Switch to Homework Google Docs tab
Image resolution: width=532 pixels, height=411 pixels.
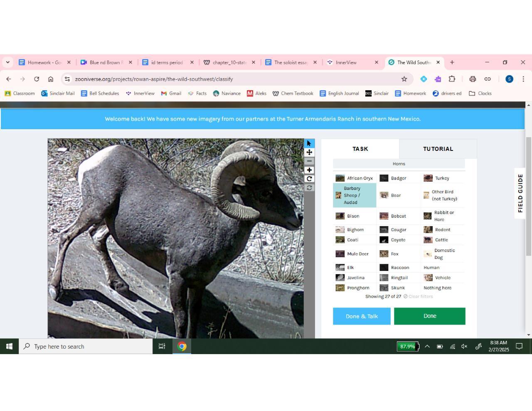[44, 62]
